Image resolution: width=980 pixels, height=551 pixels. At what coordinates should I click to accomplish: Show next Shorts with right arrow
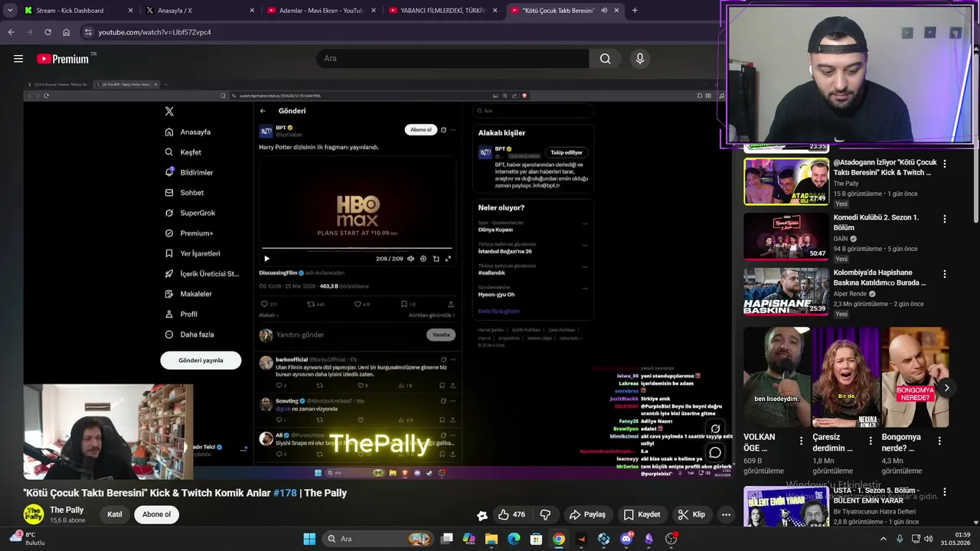coord(946,388)
